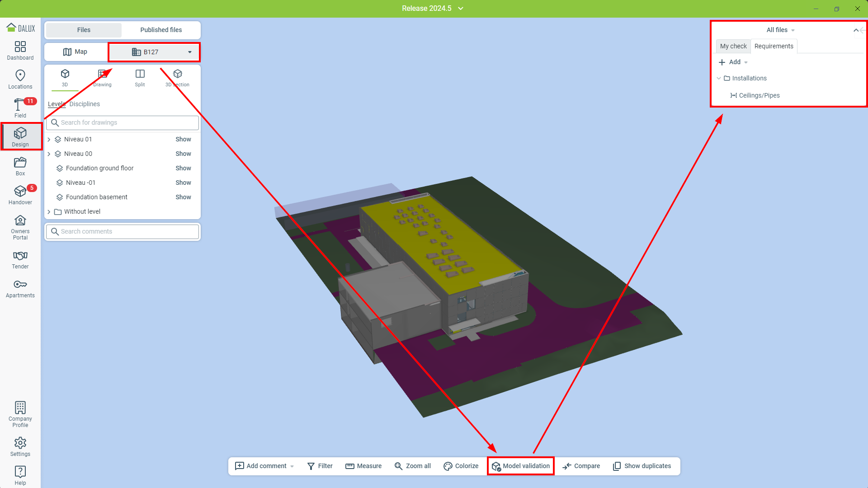
Task: Open the Dashboard section
Action: pos(20,51)
